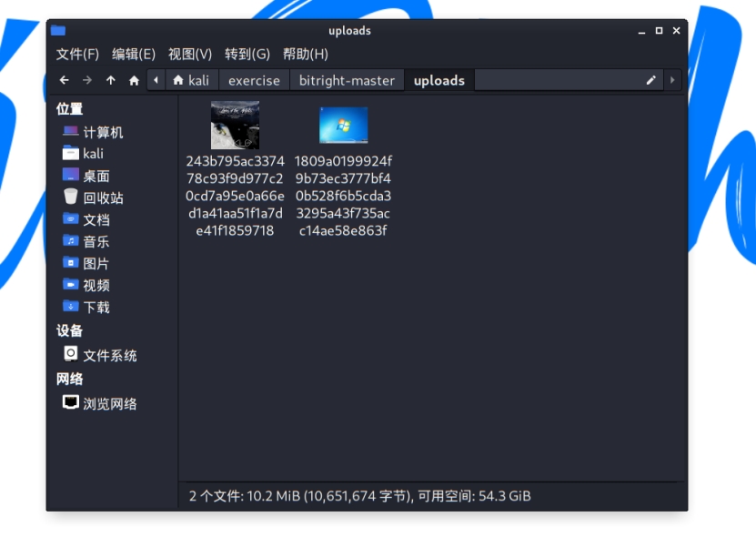756x537 pixels.
Task: Click the home folder toolbar icon
Action: pos(135,80)
